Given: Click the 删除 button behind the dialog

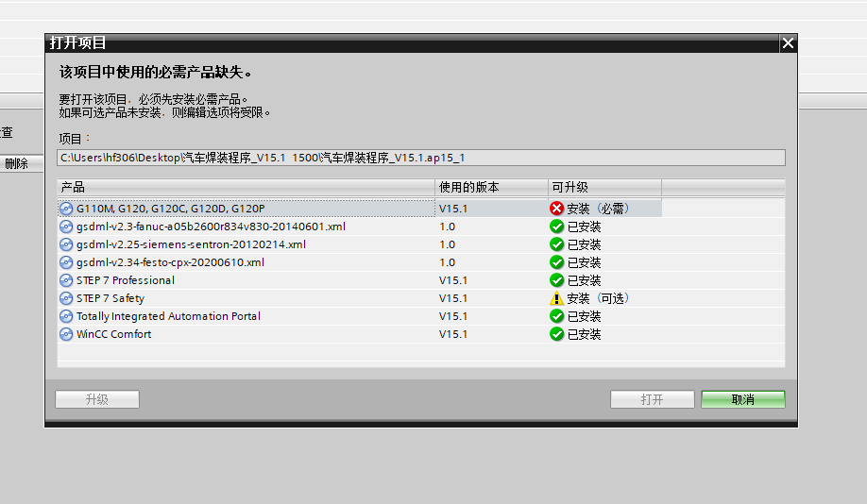Looking at the screenshot, I should point(17,163).
